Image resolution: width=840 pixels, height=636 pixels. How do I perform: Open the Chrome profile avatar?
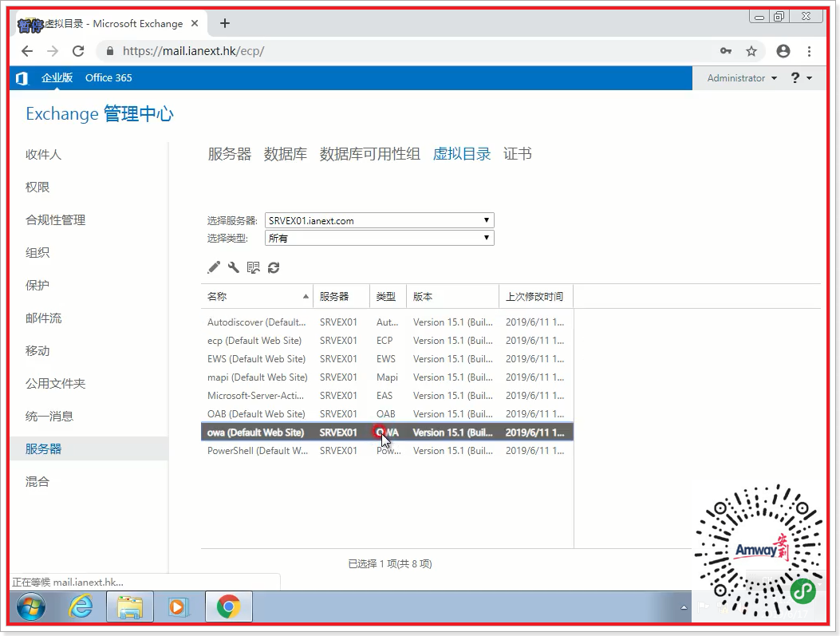point(783,51)
